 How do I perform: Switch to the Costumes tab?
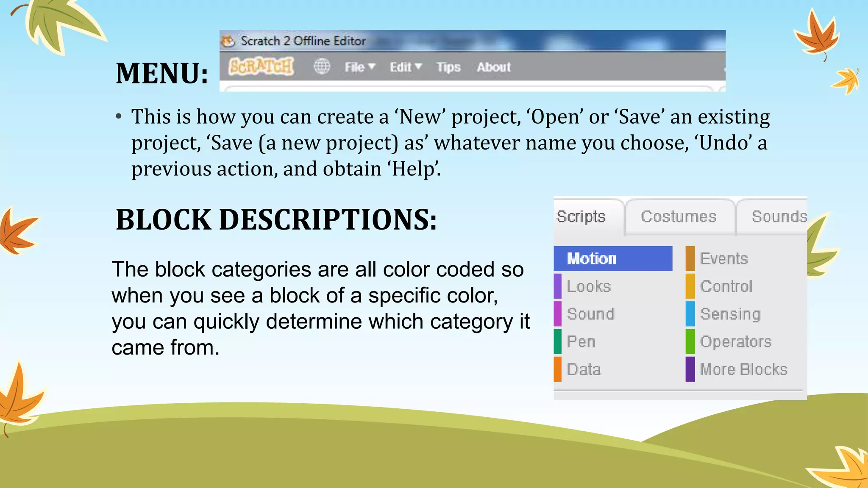[x=678, y=217]
